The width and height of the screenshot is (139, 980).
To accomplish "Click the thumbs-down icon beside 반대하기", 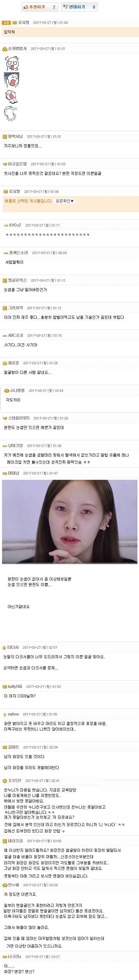I will pyautogui.click(x=65, y=7).
